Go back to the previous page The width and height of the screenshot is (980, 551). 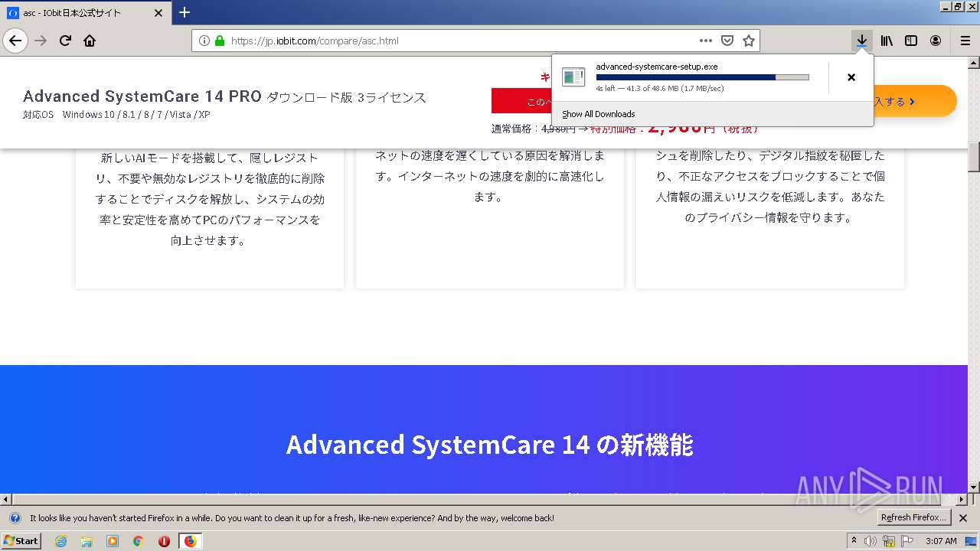click(15, 41)
